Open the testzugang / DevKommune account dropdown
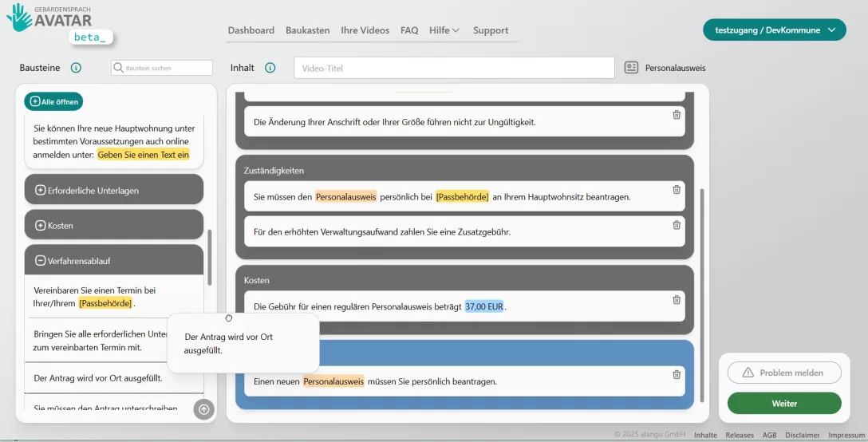Image resolution: width=868 pixels, height=442 pixels. (x=774, y=30)
